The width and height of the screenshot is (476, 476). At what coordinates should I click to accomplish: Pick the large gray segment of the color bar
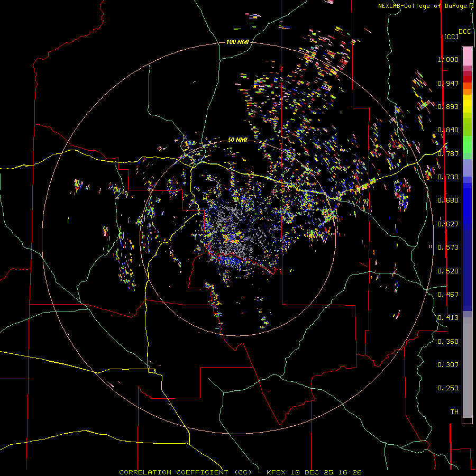pyautogui.click(x=467, y=368)
